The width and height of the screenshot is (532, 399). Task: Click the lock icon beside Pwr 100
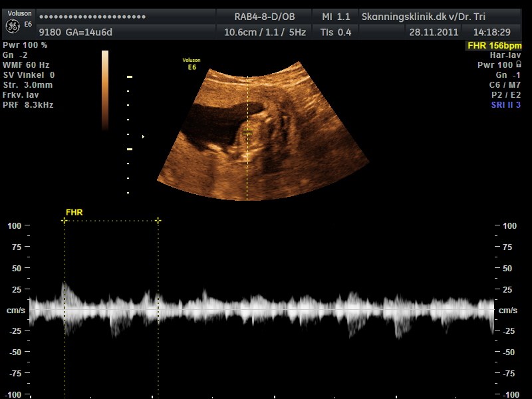coord(518,65)
